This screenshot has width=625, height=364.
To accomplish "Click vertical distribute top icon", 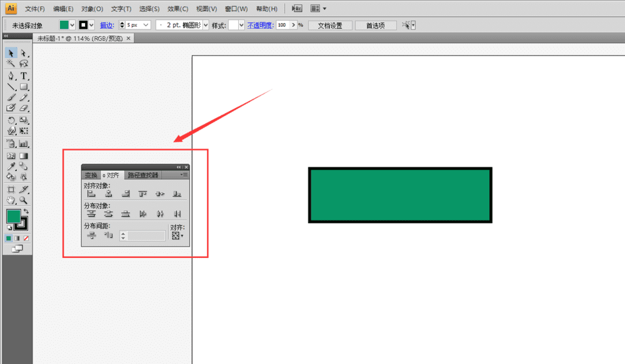I will [x=91, y=214].
